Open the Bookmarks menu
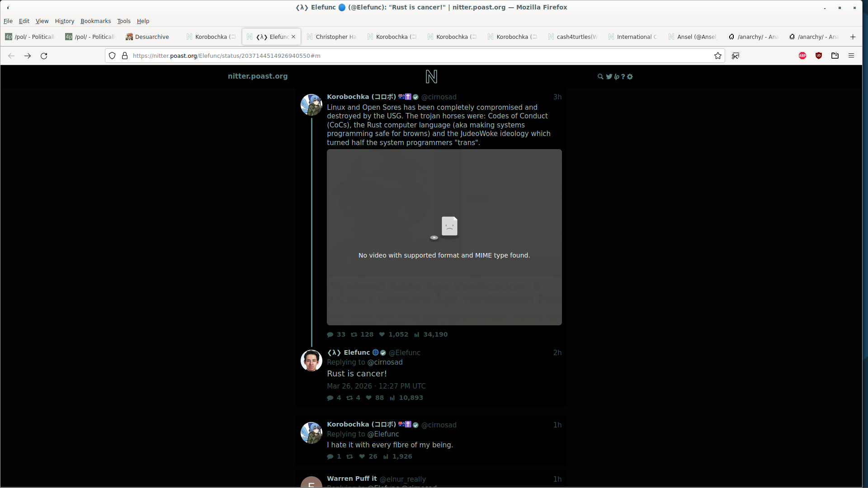 click(95, 21)
